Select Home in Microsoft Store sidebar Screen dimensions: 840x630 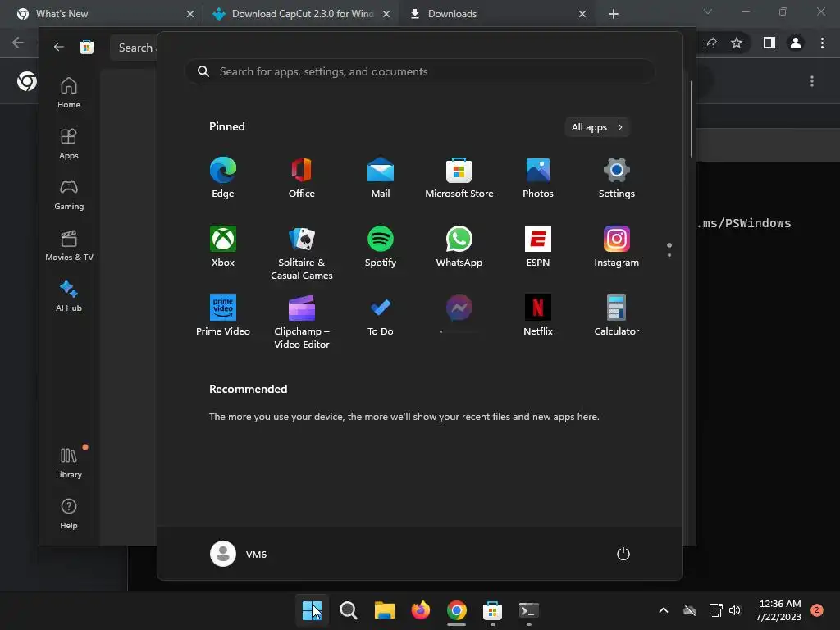coord(69,93)
